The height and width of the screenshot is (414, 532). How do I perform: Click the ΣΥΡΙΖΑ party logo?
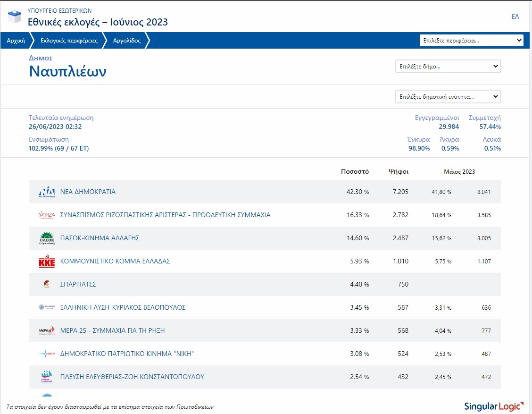tap(47, 215)
